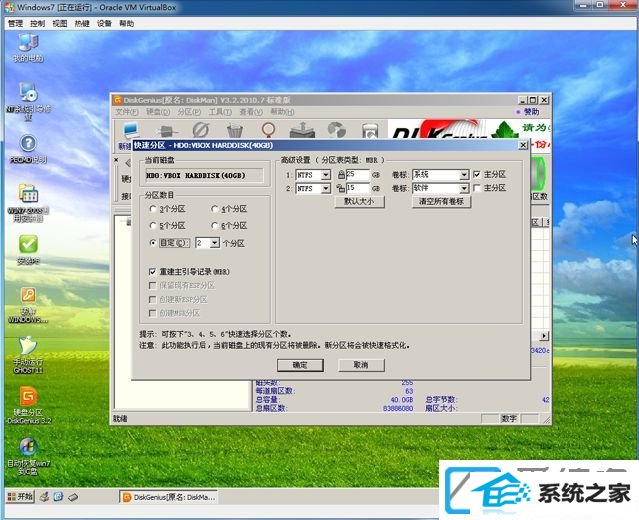Viewport: 639px width, 520px height.
Task: Click the pie-chart toolbar icon in DiskGenius
Action: click(x=337, y=130)
